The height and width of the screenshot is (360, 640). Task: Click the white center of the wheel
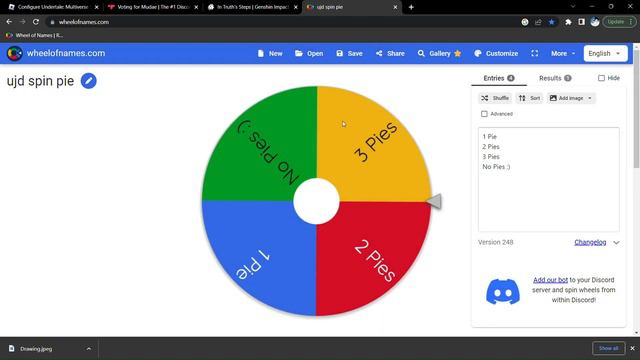coord(316,201)
